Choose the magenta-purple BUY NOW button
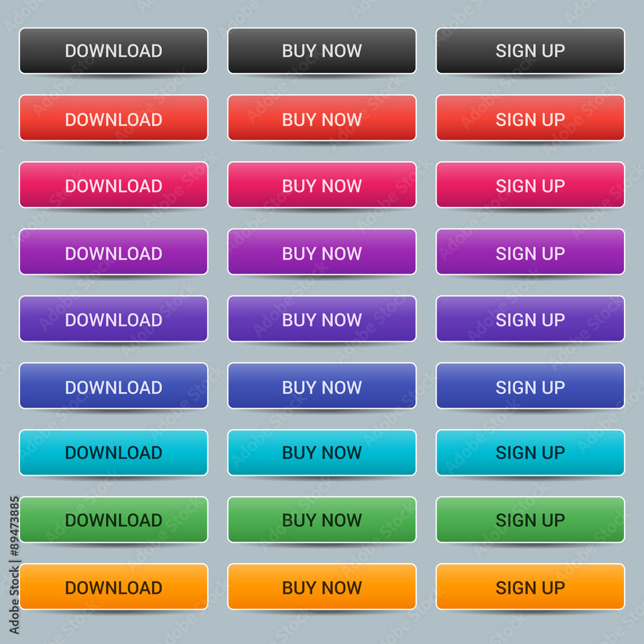This screenshot has height=644, width=644. coord(322,252)
